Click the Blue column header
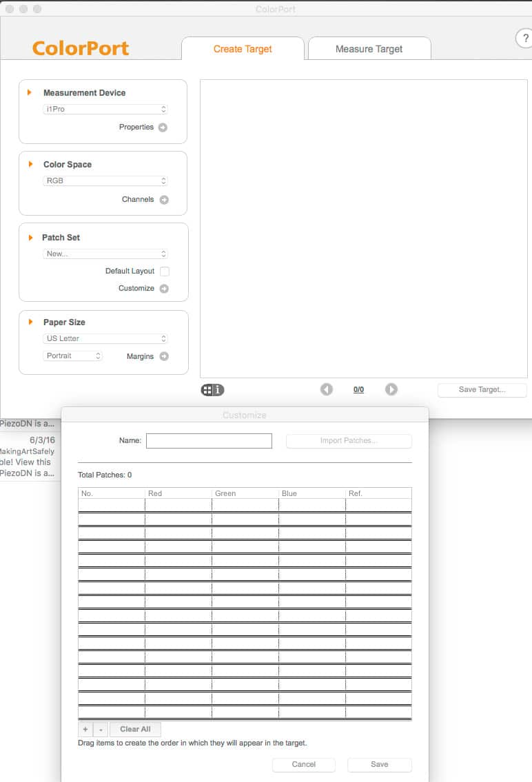Image resolution: width=532 pixels, height=782 pixels. (311, 493)
